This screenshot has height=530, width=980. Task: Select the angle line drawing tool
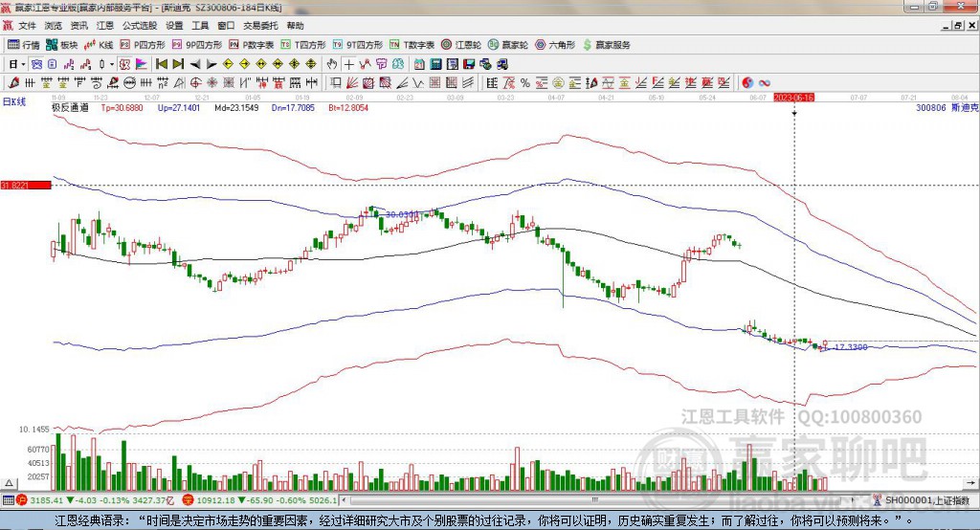coord(402,82)
